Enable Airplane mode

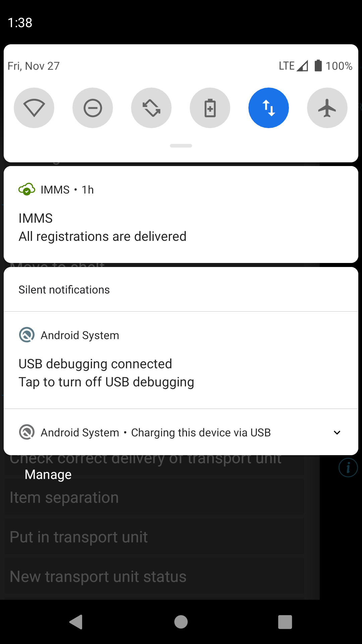point(327,108)
